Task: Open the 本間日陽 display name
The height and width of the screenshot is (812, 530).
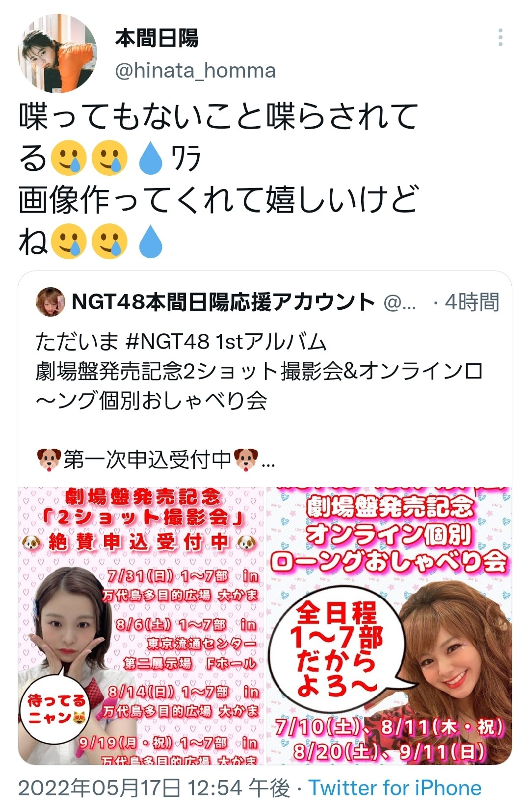Action: (157, 38)
